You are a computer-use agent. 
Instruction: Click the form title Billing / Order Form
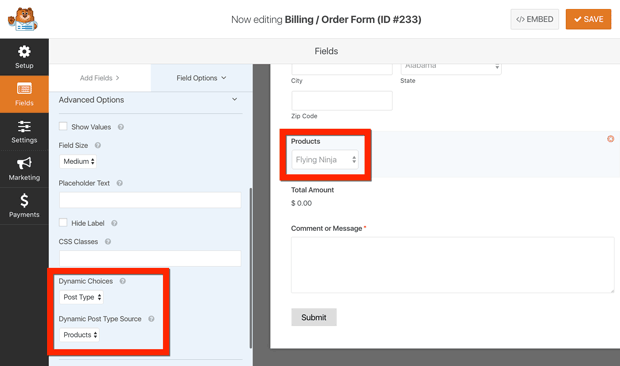point(353,19)
